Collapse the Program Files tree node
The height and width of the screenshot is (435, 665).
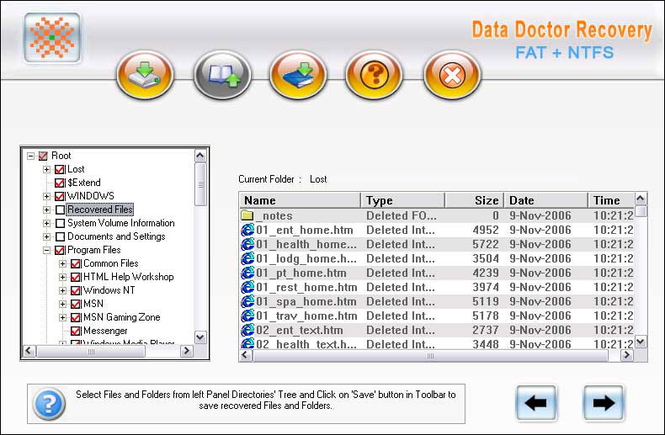47,251
